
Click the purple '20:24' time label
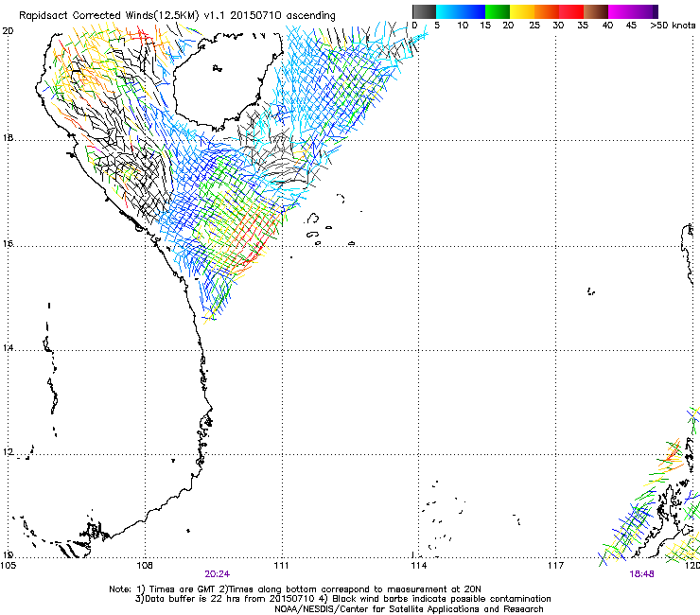click(x=217, y=574)
